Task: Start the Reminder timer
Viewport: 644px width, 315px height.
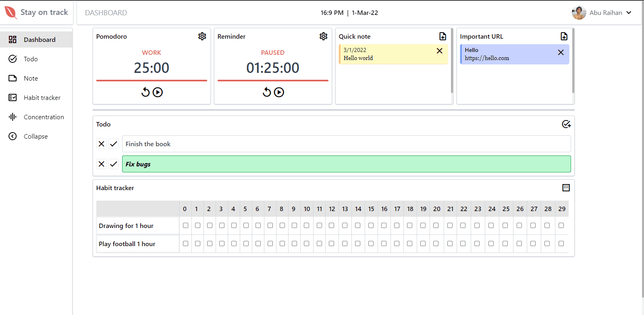Action: click(x=279, y=92)
